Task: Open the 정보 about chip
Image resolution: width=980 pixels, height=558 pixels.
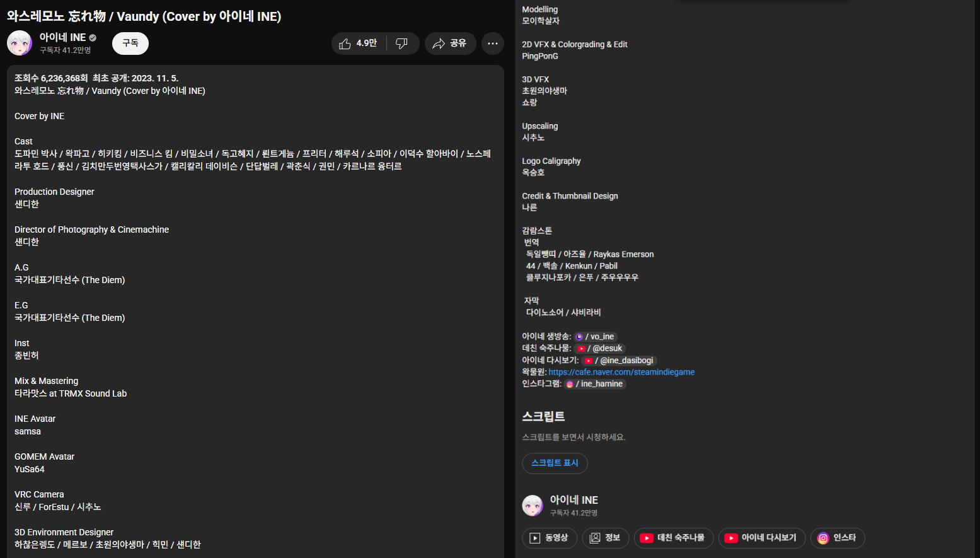Action: click(606, 538)
